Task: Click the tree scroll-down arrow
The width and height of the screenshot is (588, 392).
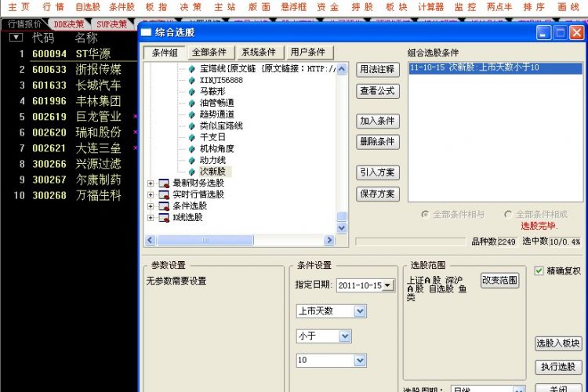Action: (342, 227)
